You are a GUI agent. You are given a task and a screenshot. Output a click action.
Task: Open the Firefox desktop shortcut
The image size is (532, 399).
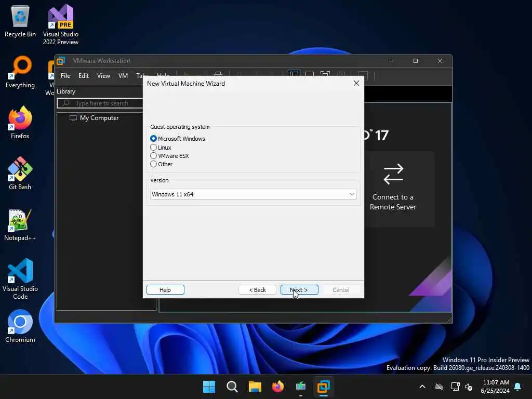point(20,123)
